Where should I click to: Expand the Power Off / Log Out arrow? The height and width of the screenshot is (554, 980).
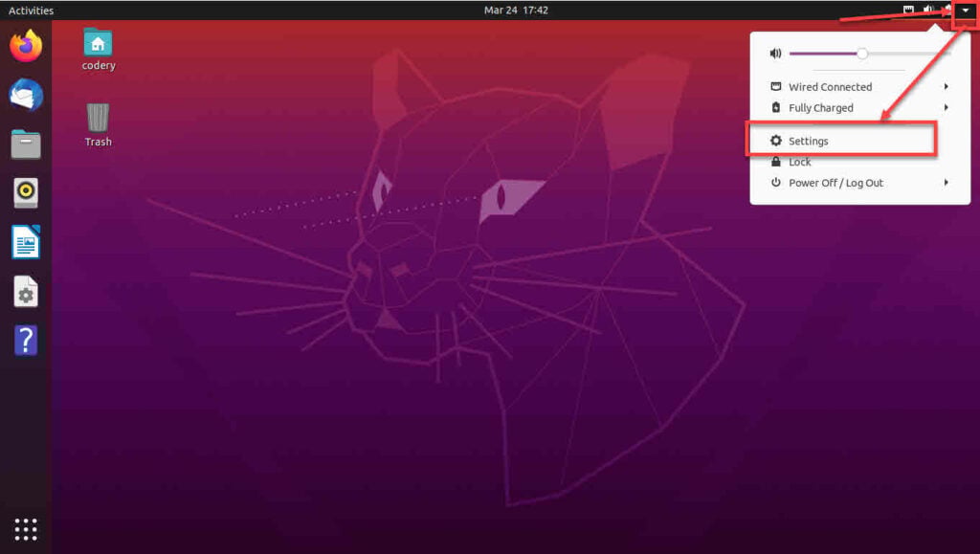pos(947,183)
